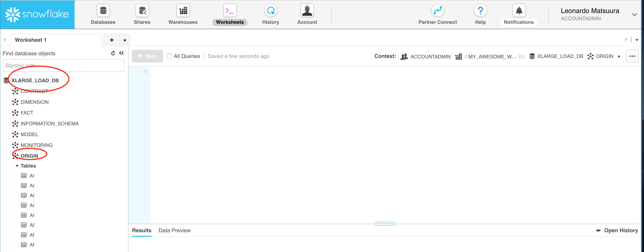Open the Account administration view
The width and height of the screenshot is (644, 252).
coord(307,14)
